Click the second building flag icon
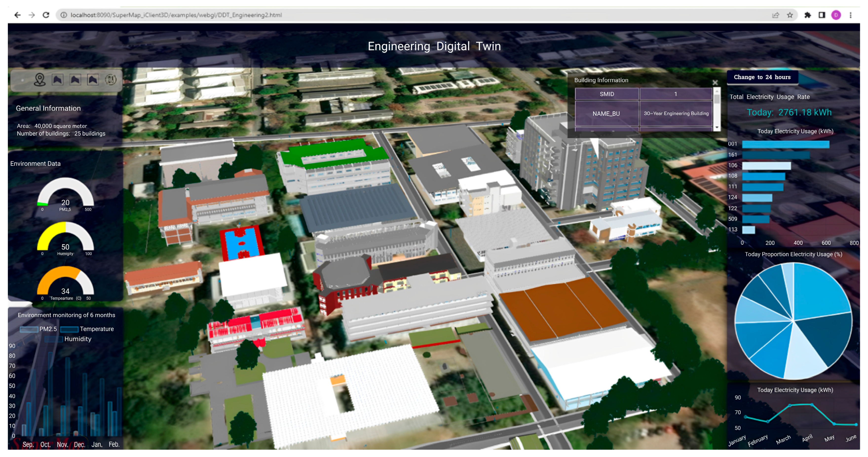Viewport: 868px width, 457px height. pos(75,80)
